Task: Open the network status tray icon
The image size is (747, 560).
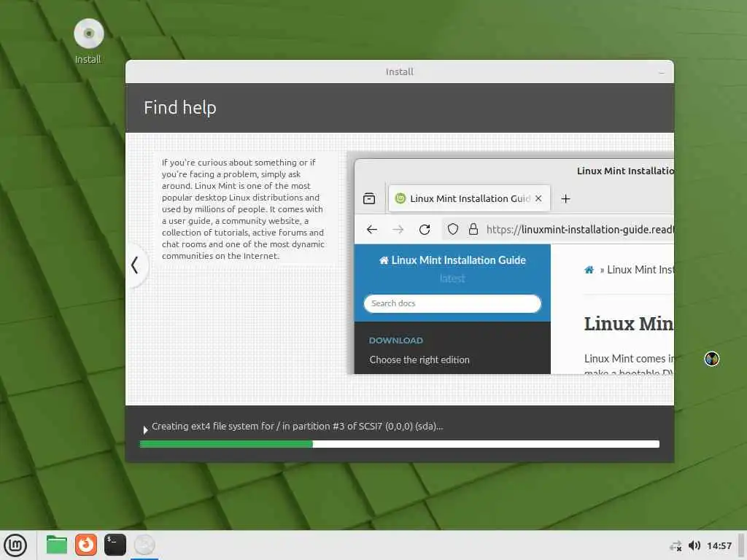Action: click(x=676, y=545)
